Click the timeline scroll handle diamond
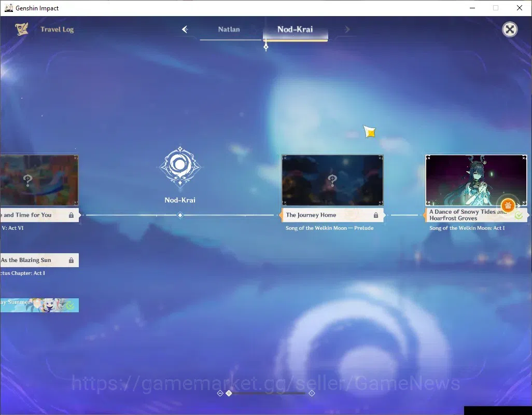The height and width of the screenshot is (415, 532). pos(229,393)
